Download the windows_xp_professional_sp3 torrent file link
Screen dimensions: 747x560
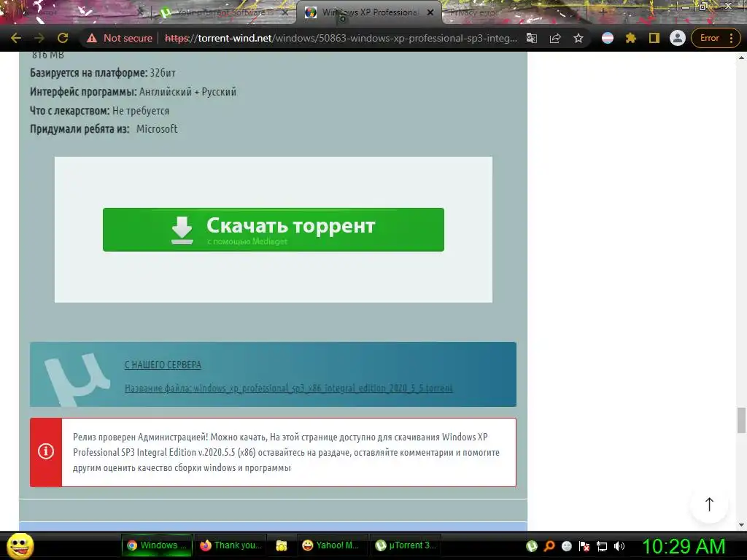pyautogui.click(x=288, y=388)
